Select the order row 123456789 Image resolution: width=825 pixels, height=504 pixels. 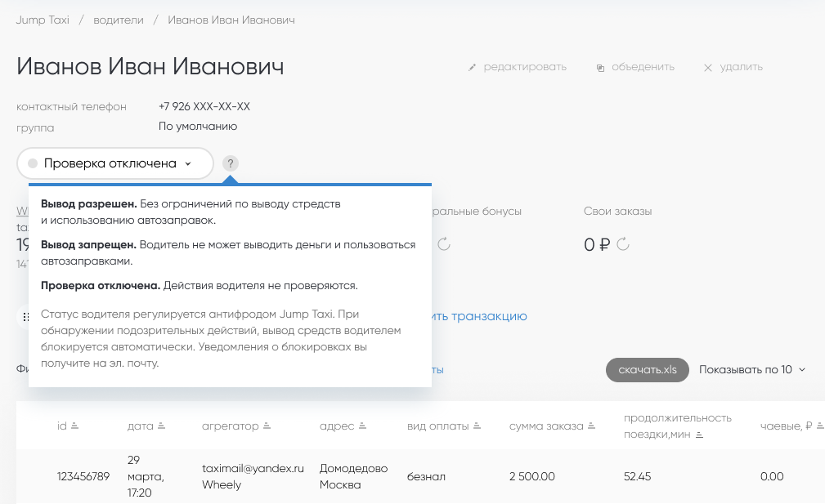click(x=83, y=477)
